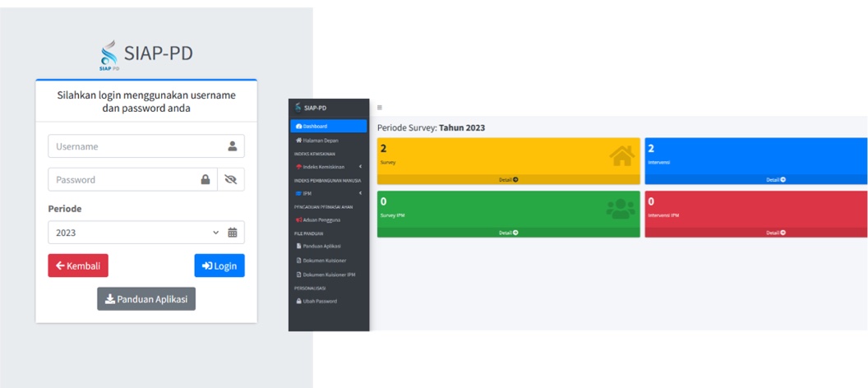Click the Periode label on login form

pyautogui.click(x=65, y=209)
